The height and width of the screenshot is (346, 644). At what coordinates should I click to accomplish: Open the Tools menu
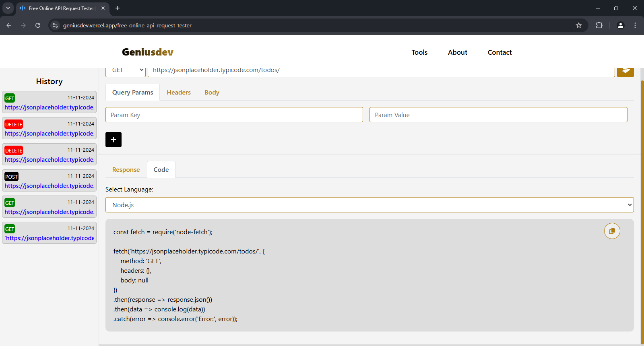coord(419,52)
